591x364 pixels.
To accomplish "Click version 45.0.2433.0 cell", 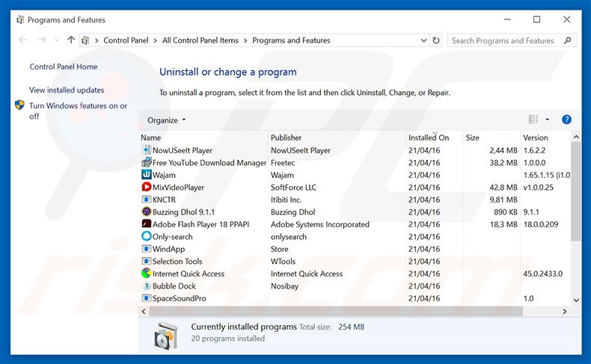I will point(543,274).
